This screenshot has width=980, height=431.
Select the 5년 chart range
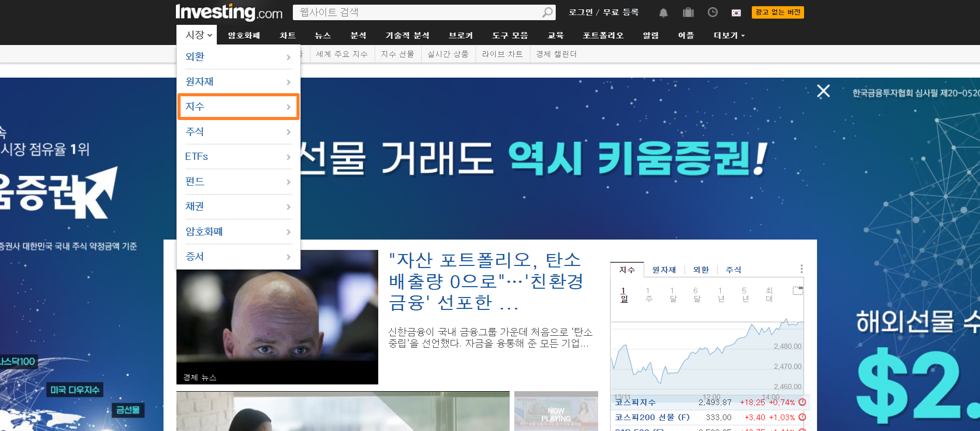[745, 294]
